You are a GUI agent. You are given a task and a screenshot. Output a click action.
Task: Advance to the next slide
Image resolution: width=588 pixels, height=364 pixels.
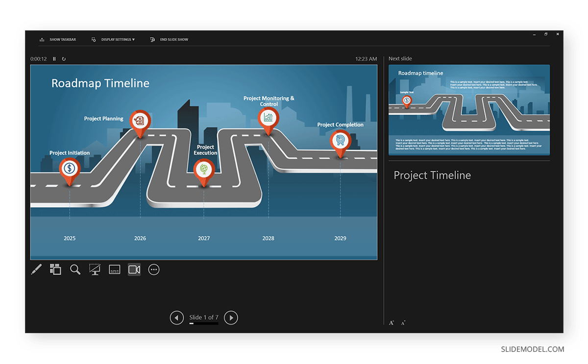tap(231, 317)
